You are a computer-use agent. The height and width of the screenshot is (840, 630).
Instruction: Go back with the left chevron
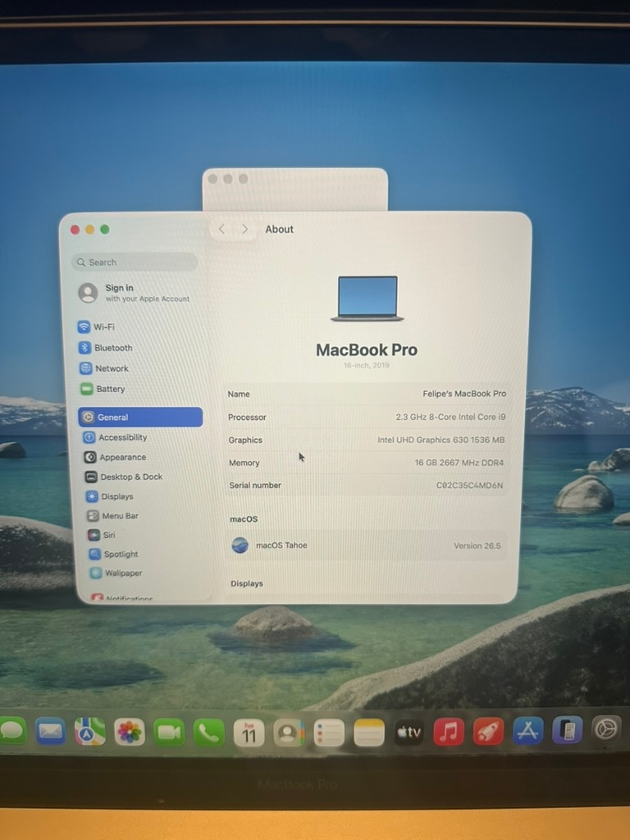[x=221, y=230]
